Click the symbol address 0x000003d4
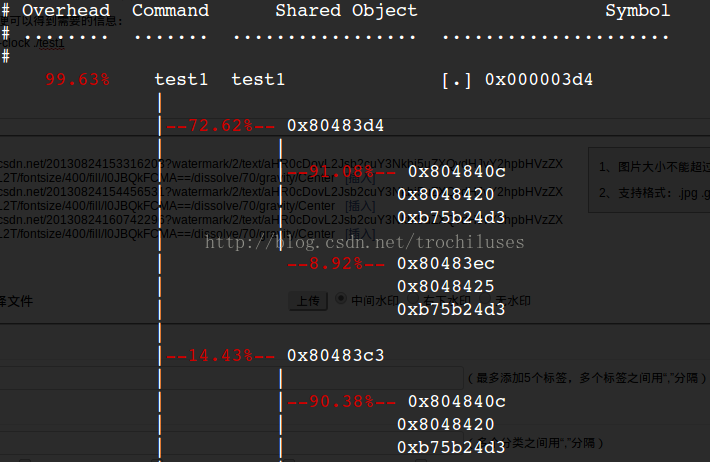710x462 pixels. pyautogui.click(x=539, y=80)
